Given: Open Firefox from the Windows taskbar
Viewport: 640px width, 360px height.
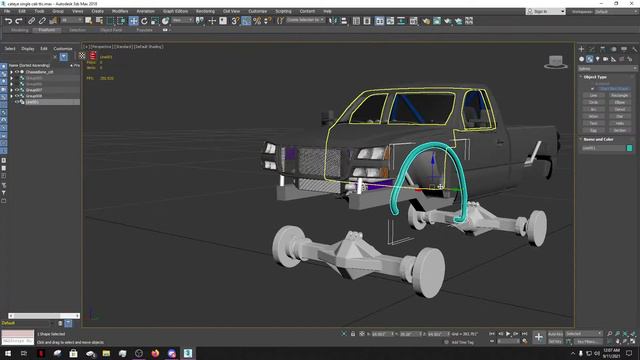Looking at the screenshot, I should (x=155, y=353).
